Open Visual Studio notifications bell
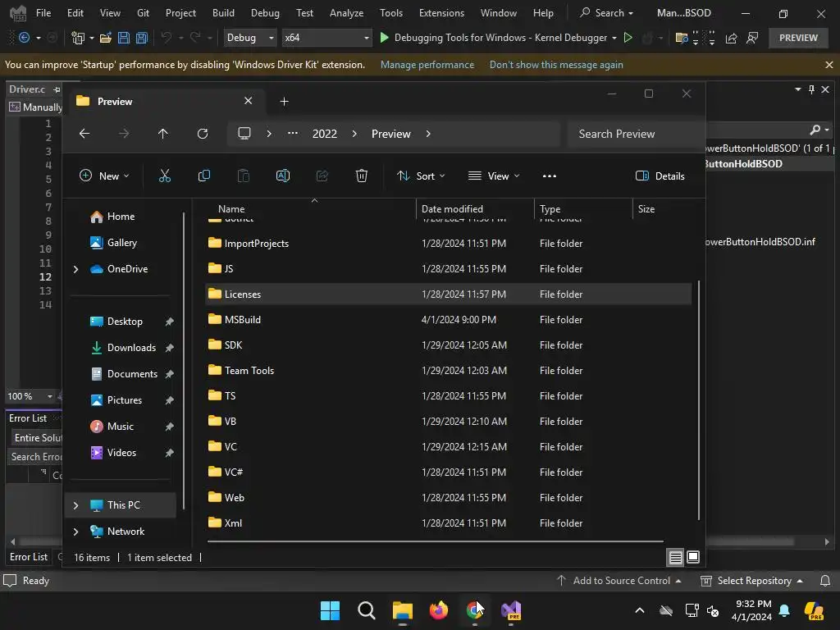Screen dimensions: 840x630 (825, 581)
